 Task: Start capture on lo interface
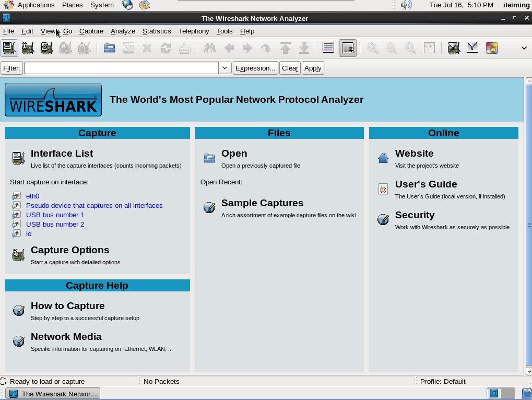[29, 234]
